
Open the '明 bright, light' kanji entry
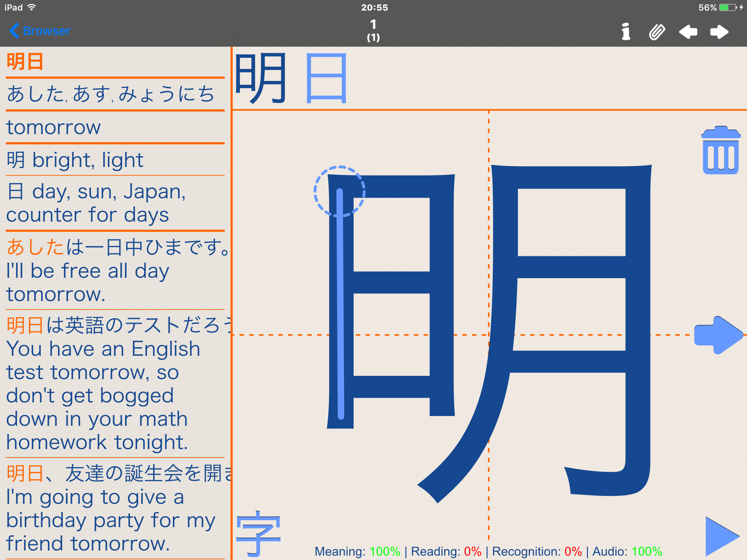[75, 160]
